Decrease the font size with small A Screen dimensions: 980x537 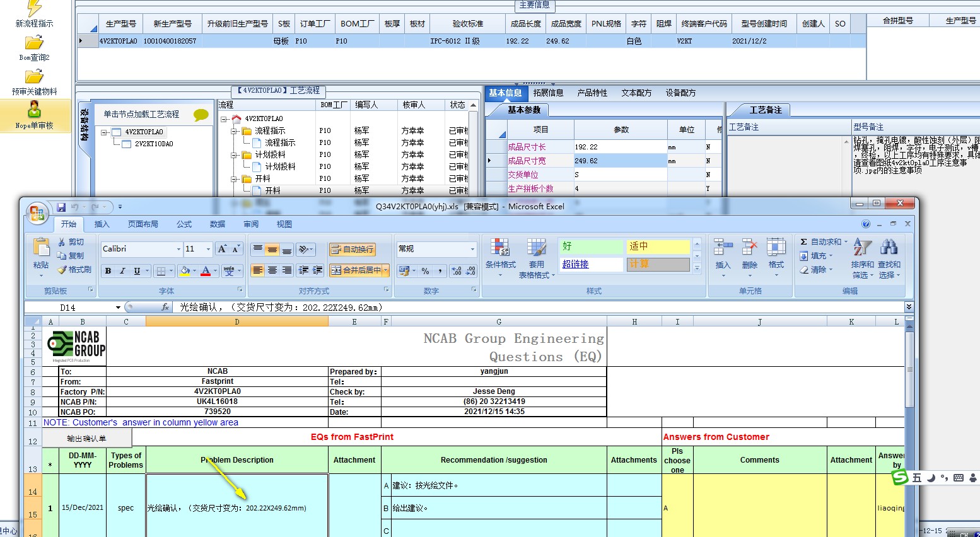point(236,249)
